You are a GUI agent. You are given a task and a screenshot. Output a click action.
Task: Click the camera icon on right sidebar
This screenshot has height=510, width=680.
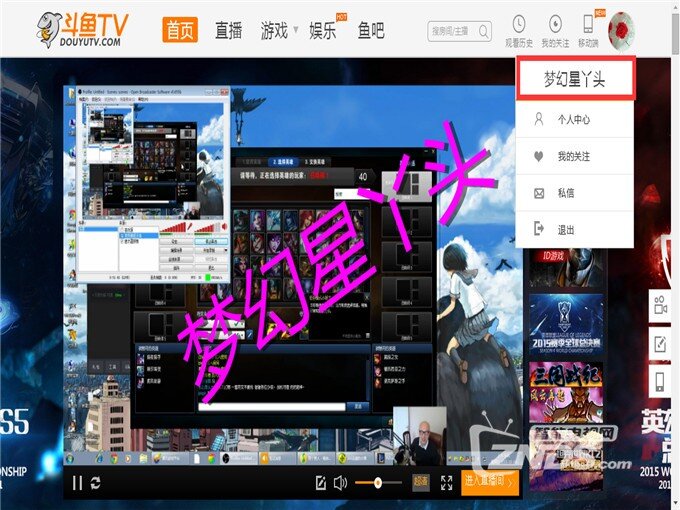[x=660, y=305]
